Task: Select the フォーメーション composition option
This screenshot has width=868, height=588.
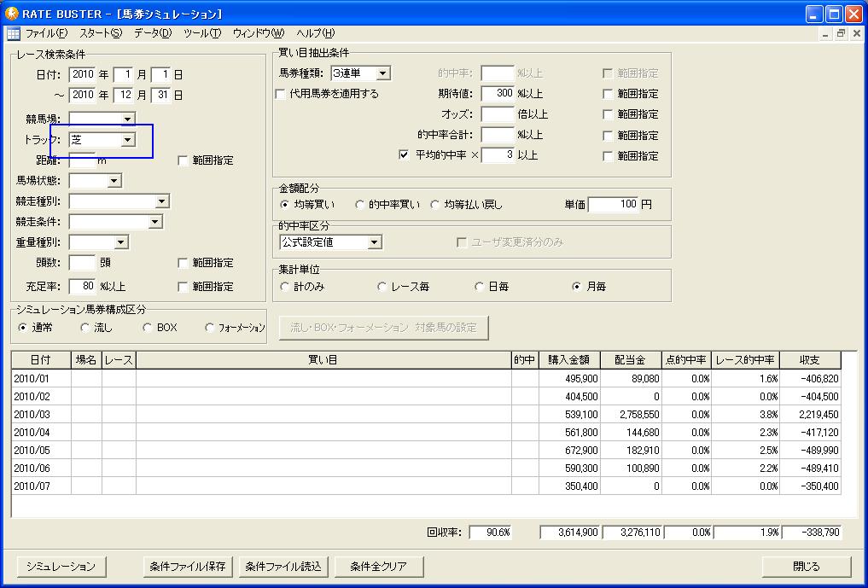Action: click(209, 328)
